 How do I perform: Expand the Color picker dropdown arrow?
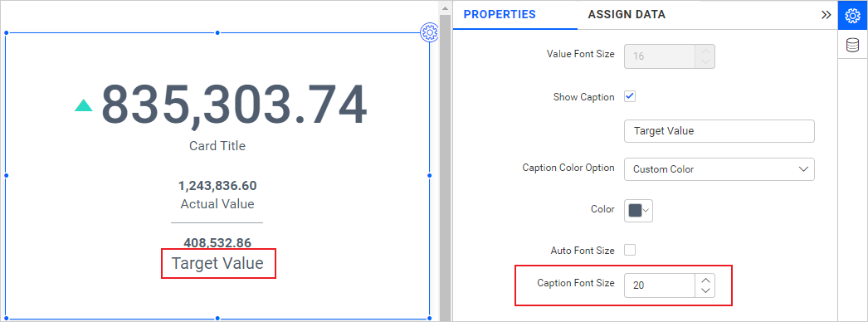pos(646,210)
